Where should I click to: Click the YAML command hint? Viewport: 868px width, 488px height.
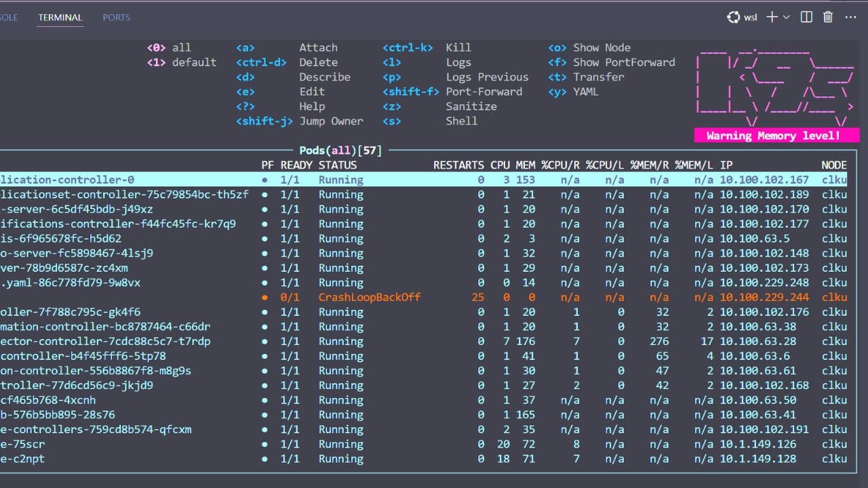585,91
